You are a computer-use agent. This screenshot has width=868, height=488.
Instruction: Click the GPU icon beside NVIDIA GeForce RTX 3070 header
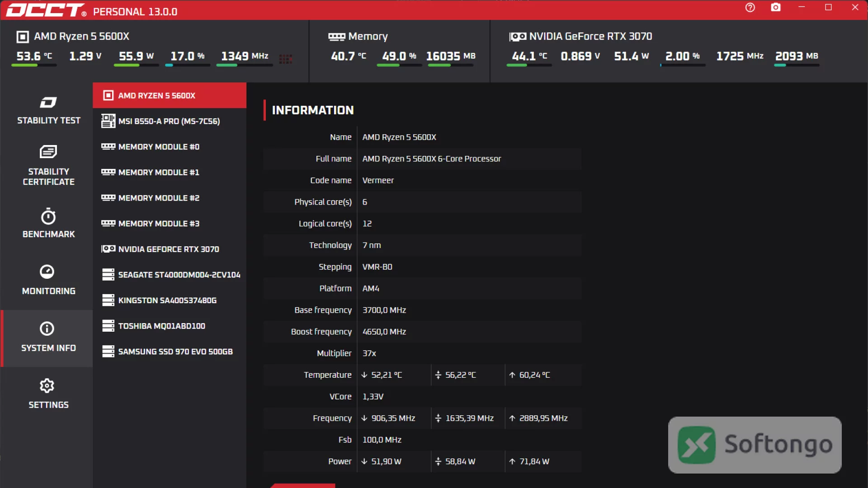[x=518, y=37]
